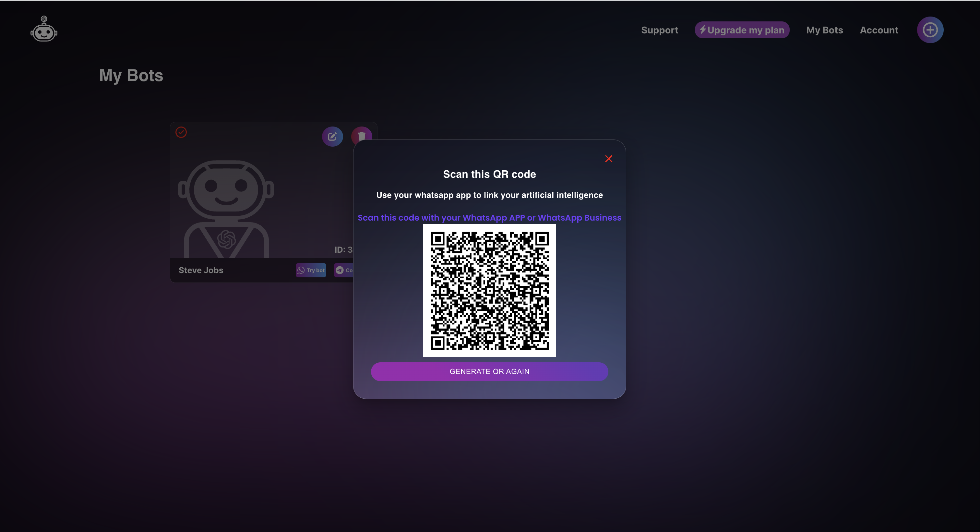Click the robot logo in the header

(44, 29)
